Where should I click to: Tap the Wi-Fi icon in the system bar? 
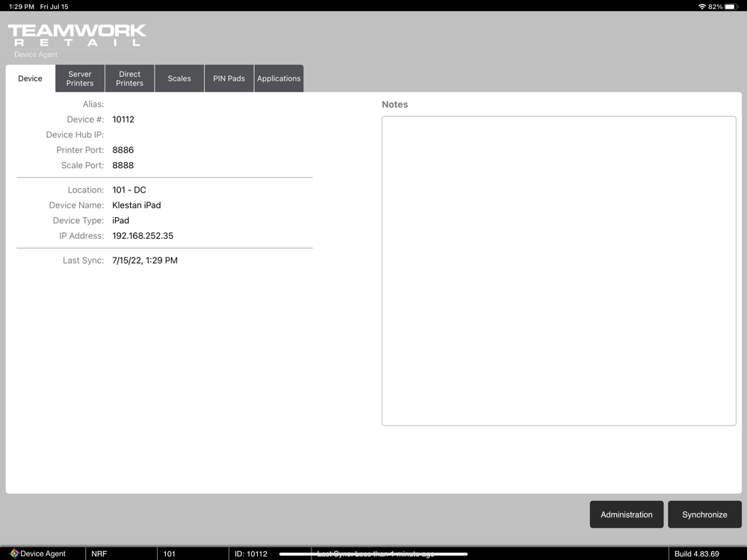coord(701,7)
